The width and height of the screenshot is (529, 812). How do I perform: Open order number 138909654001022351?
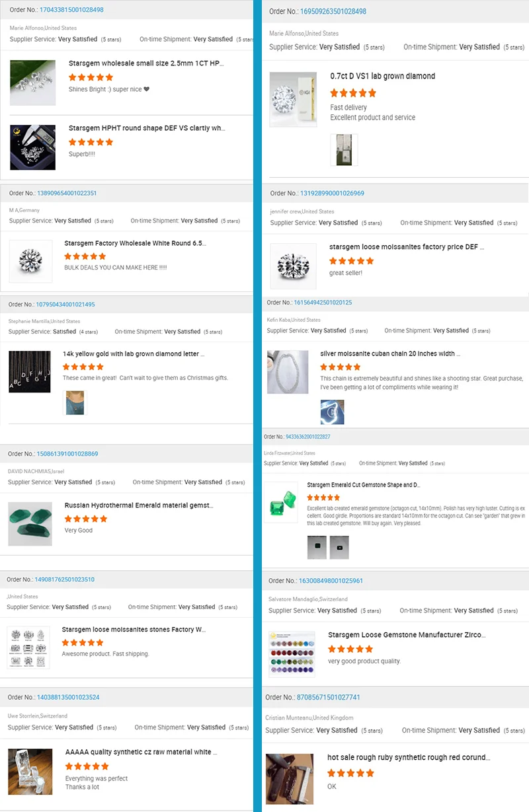pyautogui.click(x=66, y=193)
